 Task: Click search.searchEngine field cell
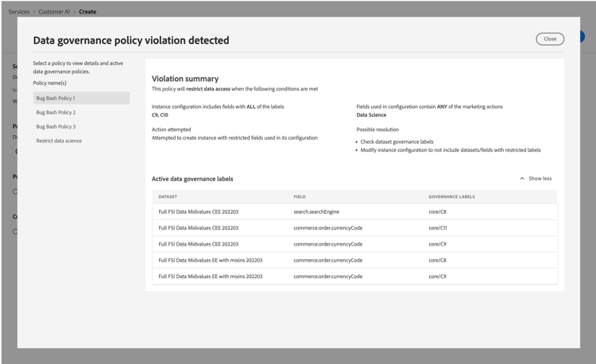click(316, 211)
